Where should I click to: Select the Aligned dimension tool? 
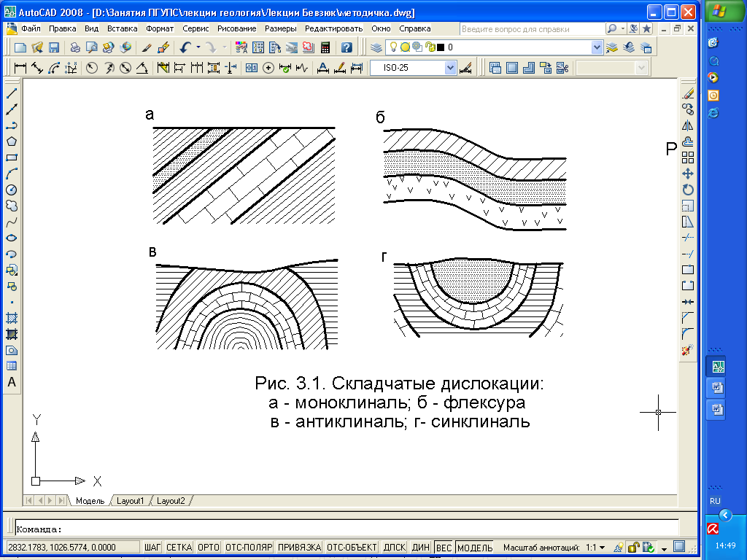(x=37, y=68)
